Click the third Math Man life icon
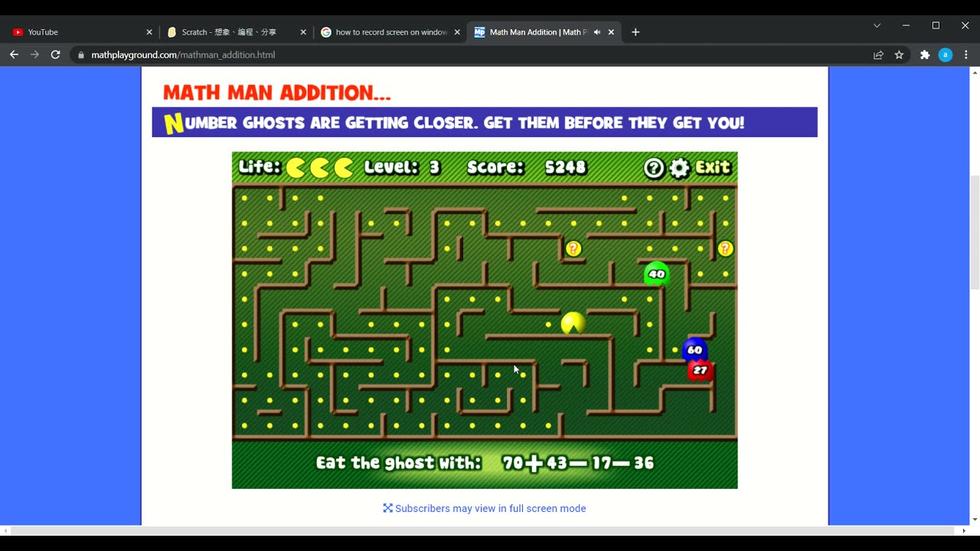 344,168
